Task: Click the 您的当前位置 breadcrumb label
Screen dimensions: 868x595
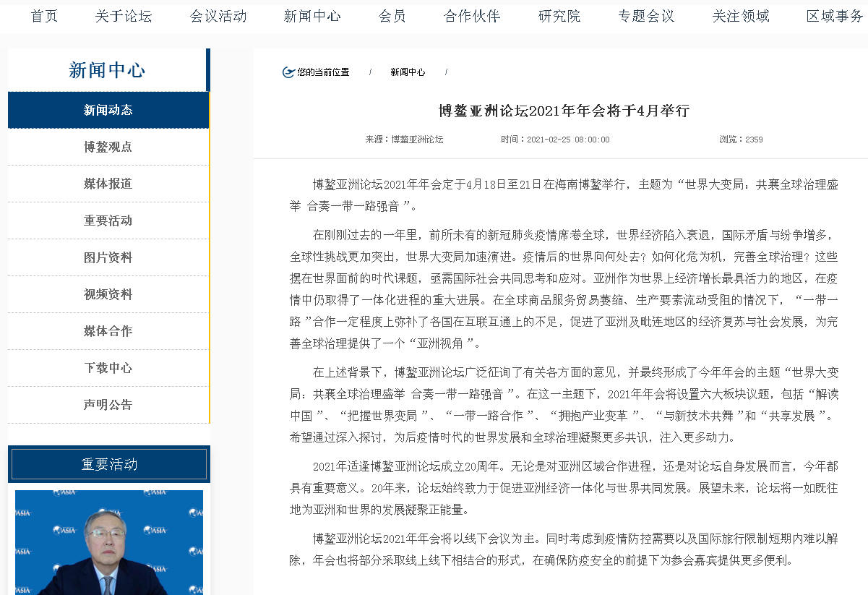Action: (x=323, y=72)
